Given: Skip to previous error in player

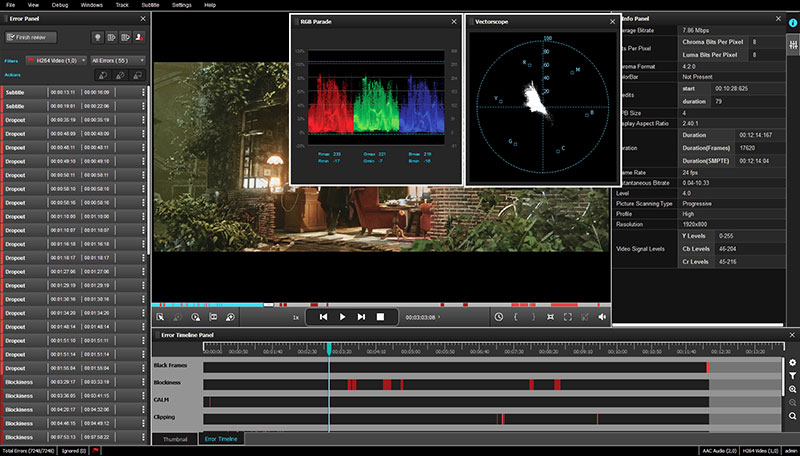Looking at the screenshot, I should (x=323, y=317).
